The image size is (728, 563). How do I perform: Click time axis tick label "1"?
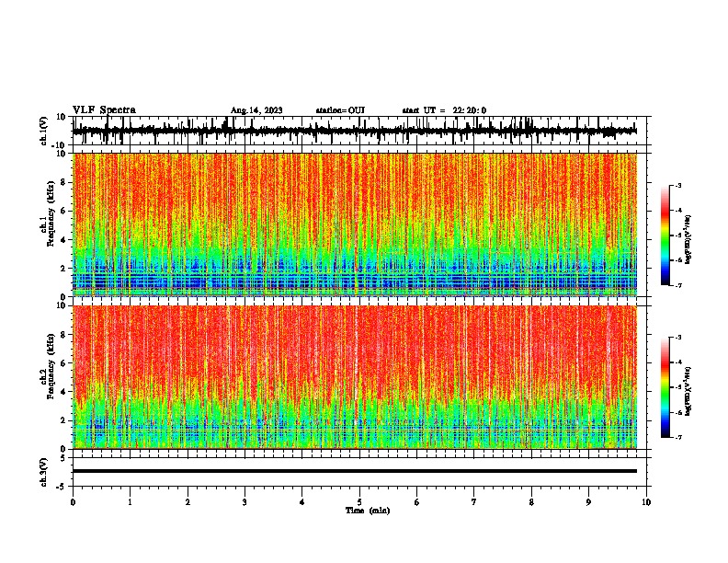point(130,502)
